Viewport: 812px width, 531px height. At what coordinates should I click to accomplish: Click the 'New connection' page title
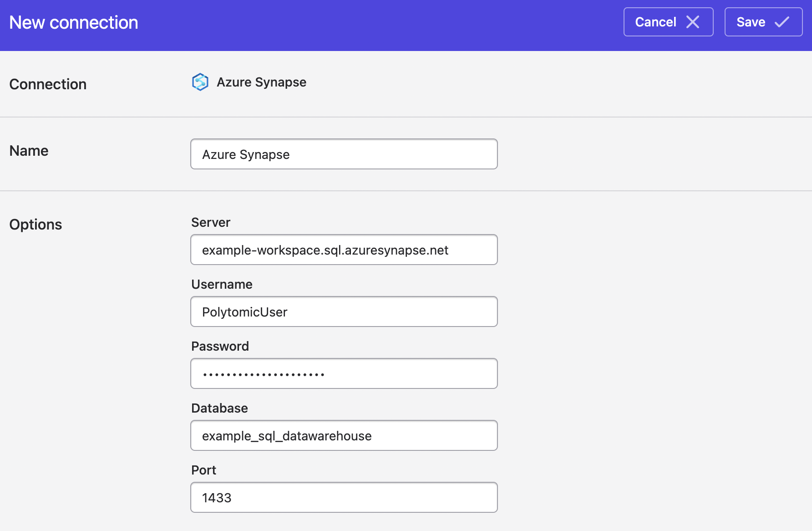74,22
